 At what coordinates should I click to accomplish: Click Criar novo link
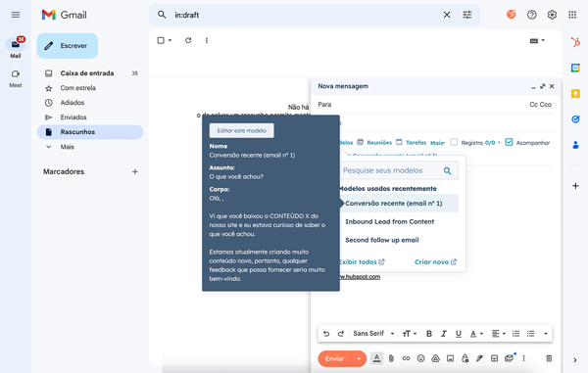[435, 262]
